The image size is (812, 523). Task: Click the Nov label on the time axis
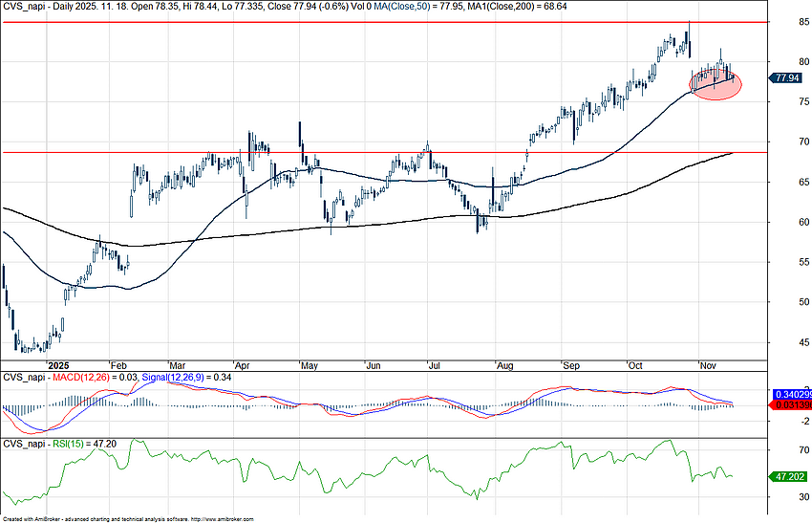point(708,365)
